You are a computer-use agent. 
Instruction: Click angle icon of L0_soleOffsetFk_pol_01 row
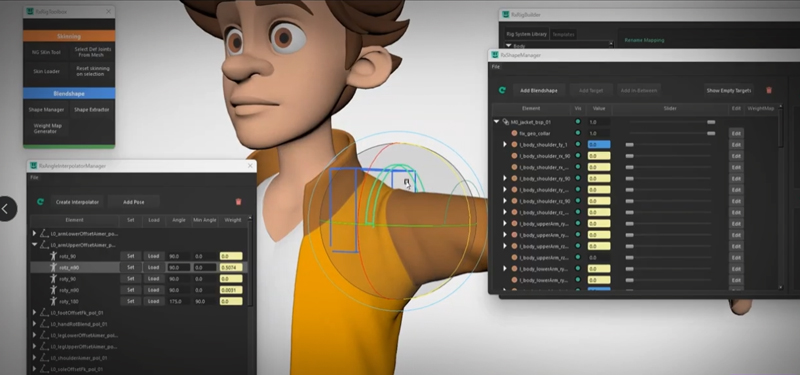[44, 368]
